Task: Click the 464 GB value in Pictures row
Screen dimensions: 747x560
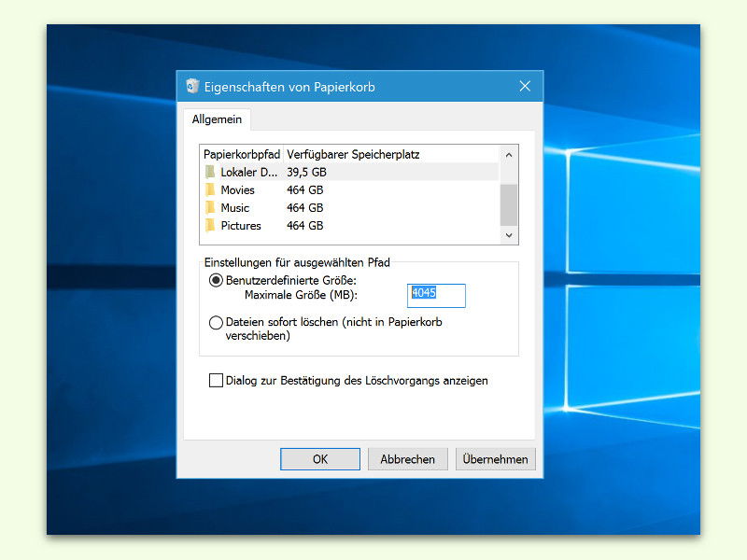Action: click(305, 226)
